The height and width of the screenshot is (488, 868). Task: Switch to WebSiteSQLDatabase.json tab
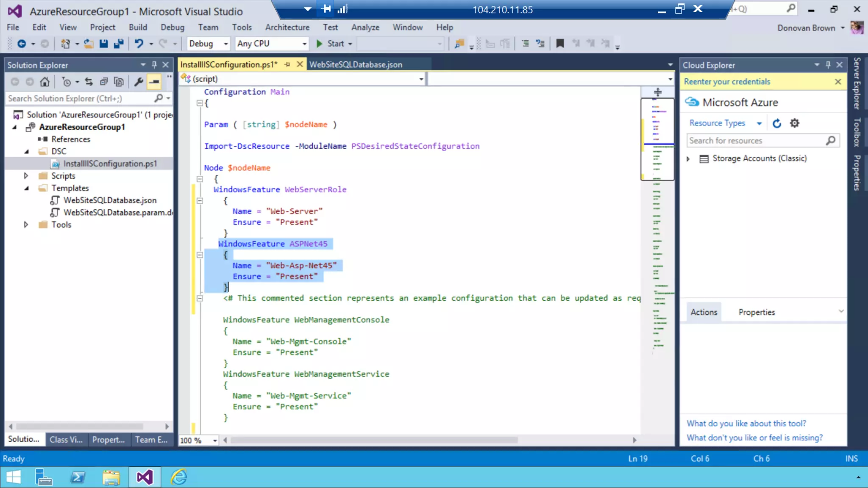[x=356, y=64]
